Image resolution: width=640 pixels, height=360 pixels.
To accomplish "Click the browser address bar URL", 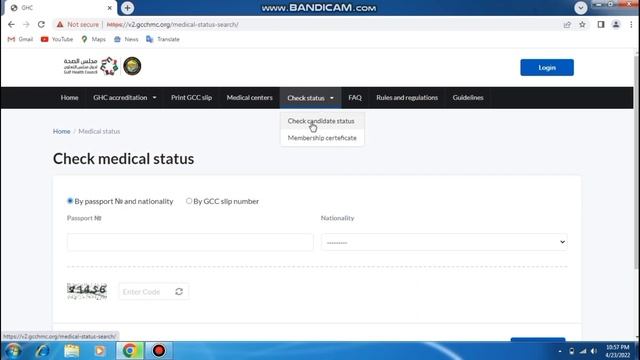I will click(173, 24).
